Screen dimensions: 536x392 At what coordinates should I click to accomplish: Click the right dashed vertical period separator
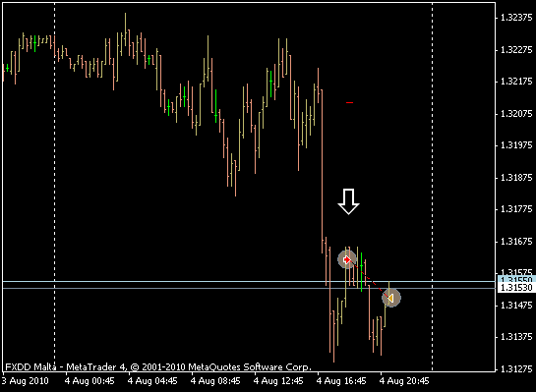(x=432, y=187)
